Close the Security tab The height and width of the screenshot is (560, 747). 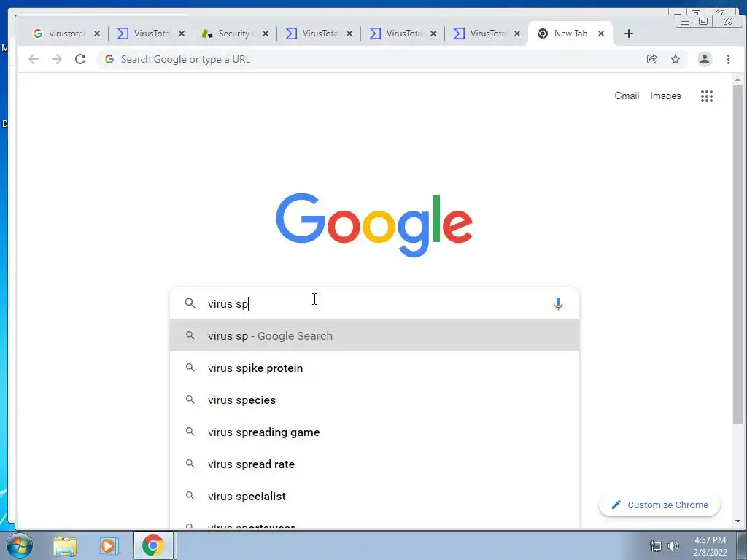(266, 34)
